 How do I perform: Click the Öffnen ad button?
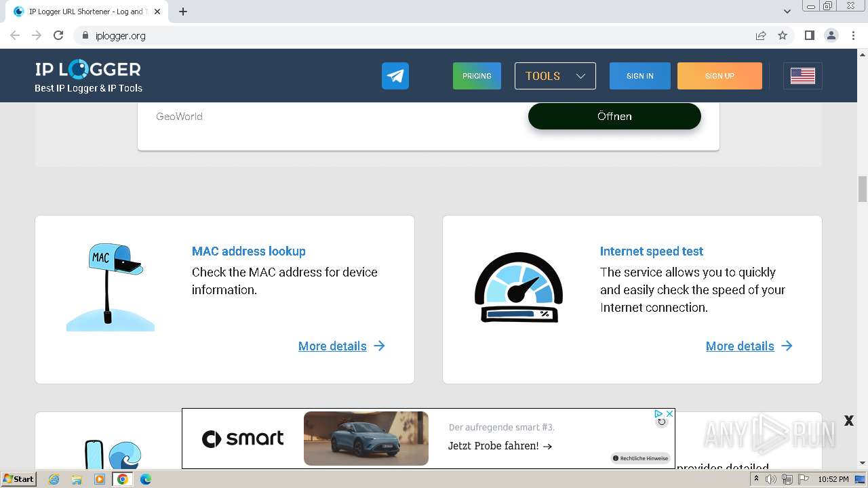614,116
